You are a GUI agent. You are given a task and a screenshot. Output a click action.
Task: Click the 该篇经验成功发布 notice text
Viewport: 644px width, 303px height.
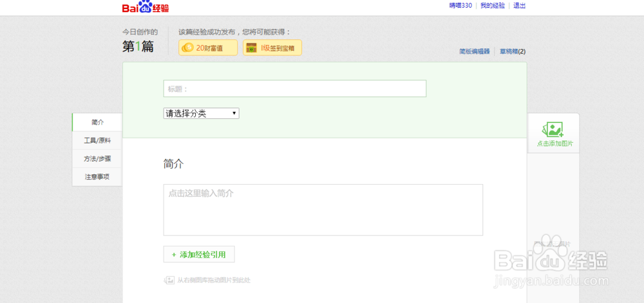point(234,32)
